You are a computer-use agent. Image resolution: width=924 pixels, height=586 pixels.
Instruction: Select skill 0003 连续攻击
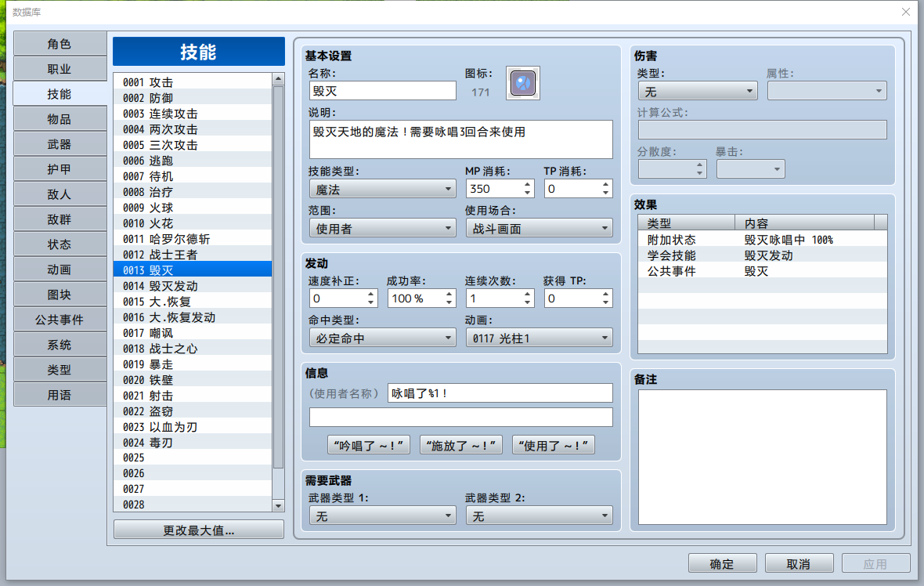tap(193, 113)
